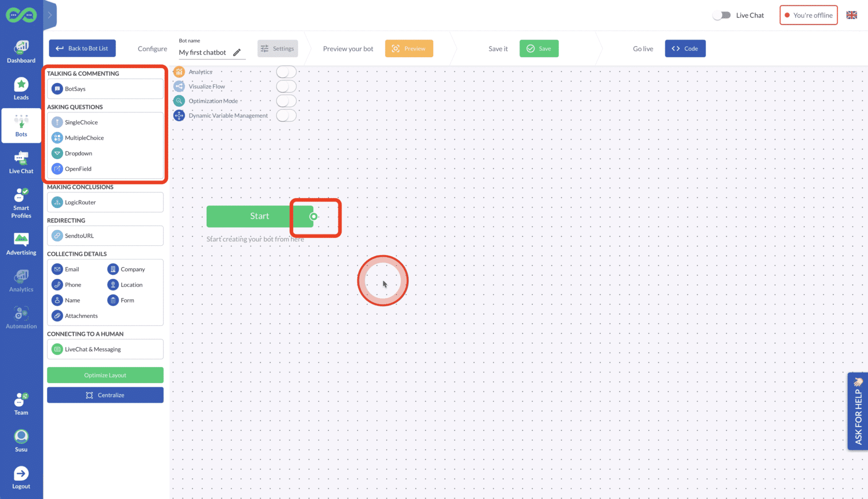The height and width of the screenshot is (499, 868).
Task: Click the MultipleChoice question icon
Action: click(57, 138)
